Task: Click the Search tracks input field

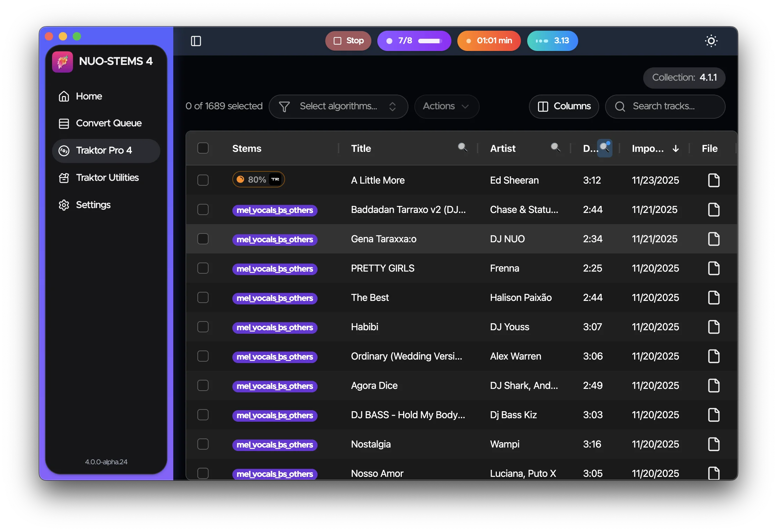Action: point(665,106)
